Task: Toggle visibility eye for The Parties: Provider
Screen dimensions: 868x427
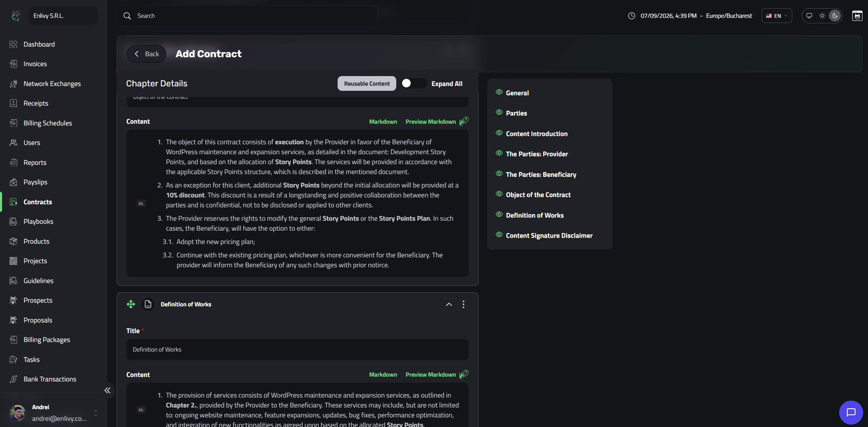Action: point(499,153)
